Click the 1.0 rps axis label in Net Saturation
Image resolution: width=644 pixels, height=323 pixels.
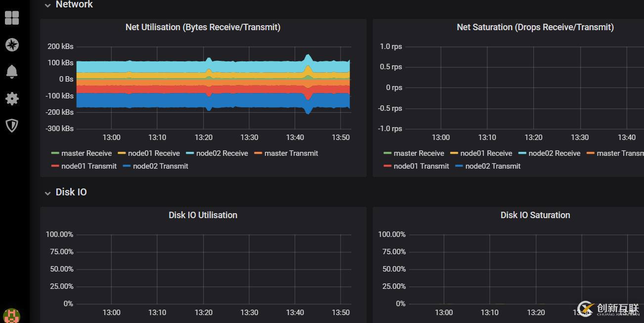tap(391, 46)
